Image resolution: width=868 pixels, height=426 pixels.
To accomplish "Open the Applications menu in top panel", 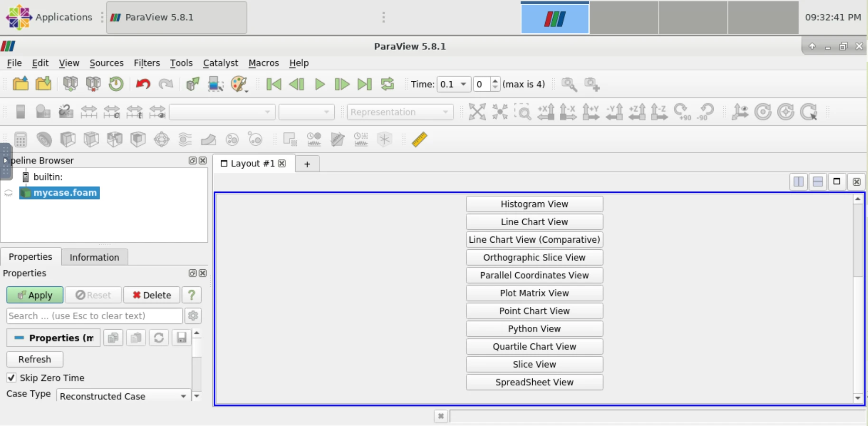I will [x=49, y=17].
